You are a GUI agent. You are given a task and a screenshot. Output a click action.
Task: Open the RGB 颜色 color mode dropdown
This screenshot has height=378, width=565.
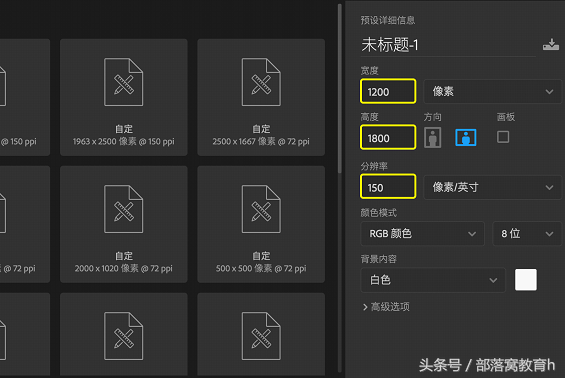(423, 234)
